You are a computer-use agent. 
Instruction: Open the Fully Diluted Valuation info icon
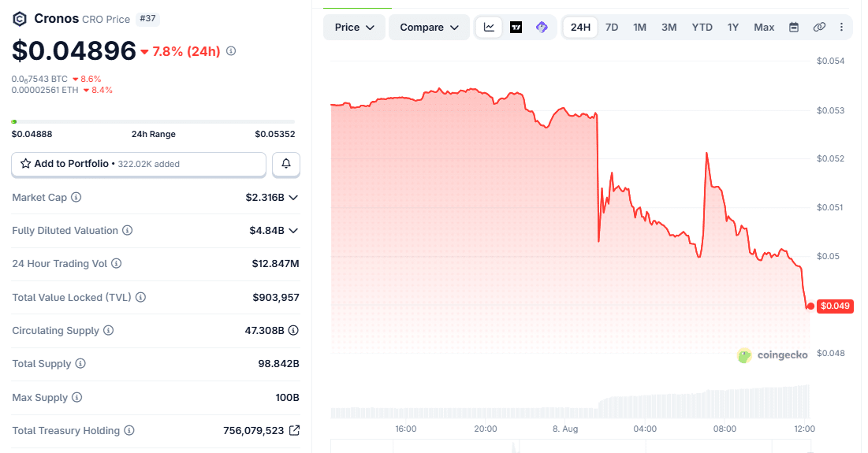(127, 231)
